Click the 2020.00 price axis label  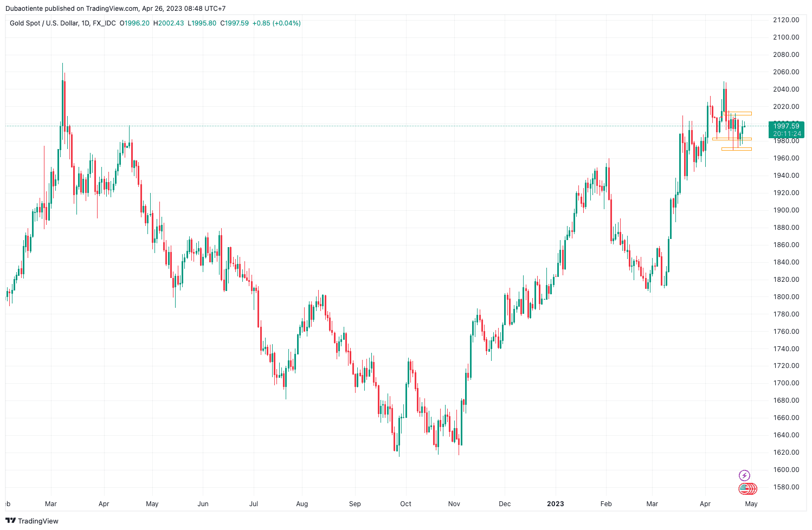click(786, 107)
